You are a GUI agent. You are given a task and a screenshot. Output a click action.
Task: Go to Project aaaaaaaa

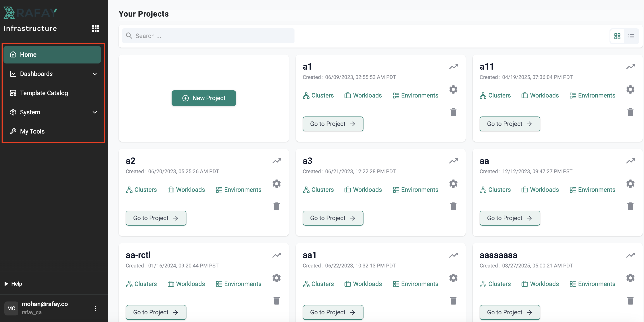[x=510, y=312]
